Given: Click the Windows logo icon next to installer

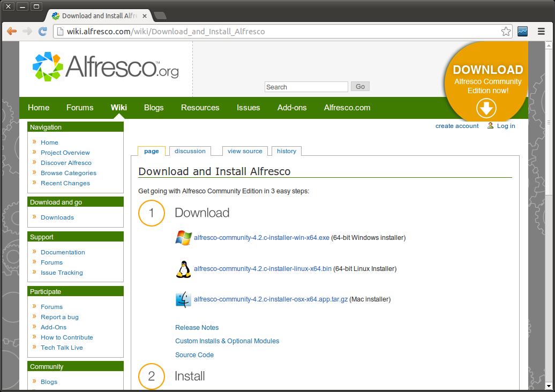Looking at the screenshot, I should (x=183, y=238).
